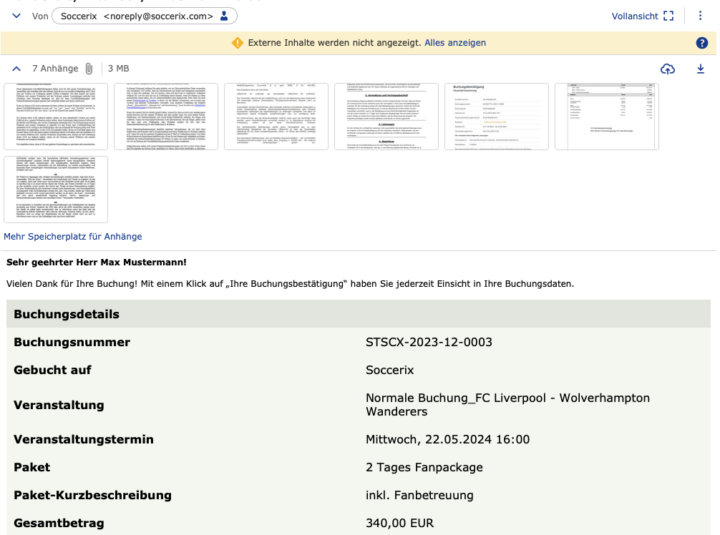Collapse the 7 Anhänge attachments section
Screen dimensions: 720x535
coord(17,69)
